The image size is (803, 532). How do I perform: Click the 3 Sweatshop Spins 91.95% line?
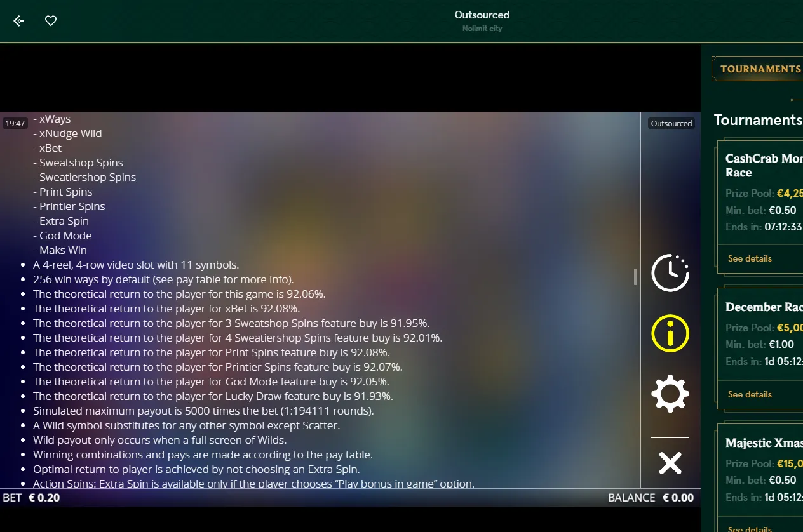231,323
